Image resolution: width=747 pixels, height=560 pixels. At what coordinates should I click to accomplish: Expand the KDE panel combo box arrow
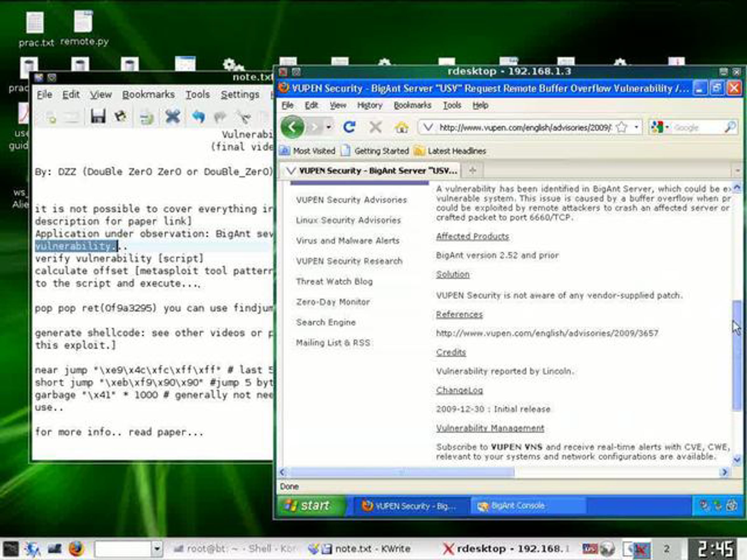(x=157, y=548)
